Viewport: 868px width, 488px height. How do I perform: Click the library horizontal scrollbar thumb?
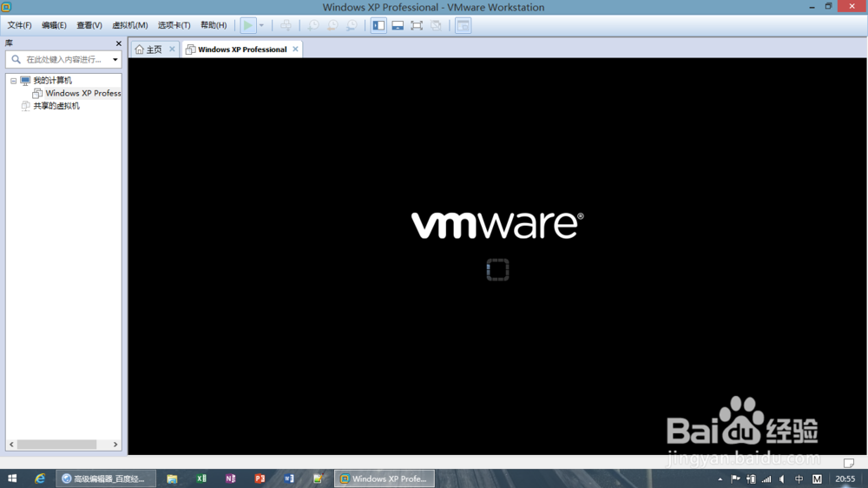coord(57,445)
